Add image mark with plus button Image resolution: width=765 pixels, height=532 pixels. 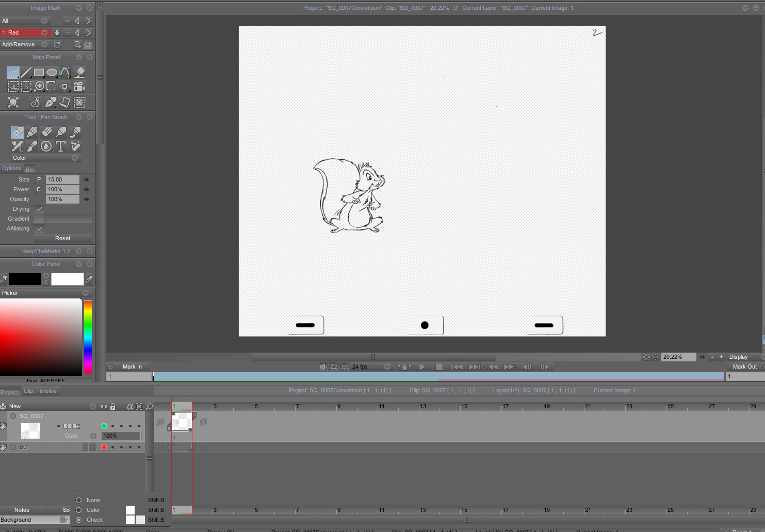[57, 32]
